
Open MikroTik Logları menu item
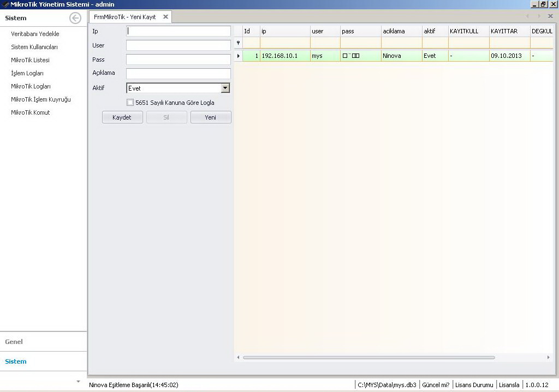31,86
